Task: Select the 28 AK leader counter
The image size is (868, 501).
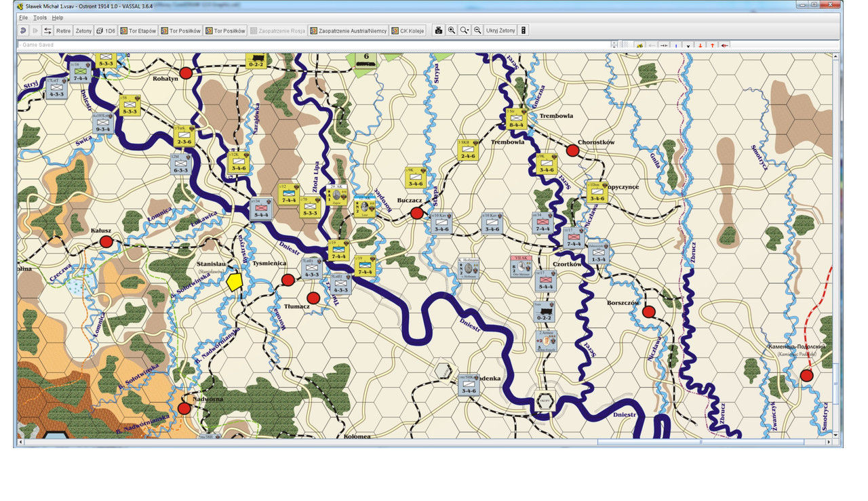Action: pyautogui.click(x=337, y=195)
